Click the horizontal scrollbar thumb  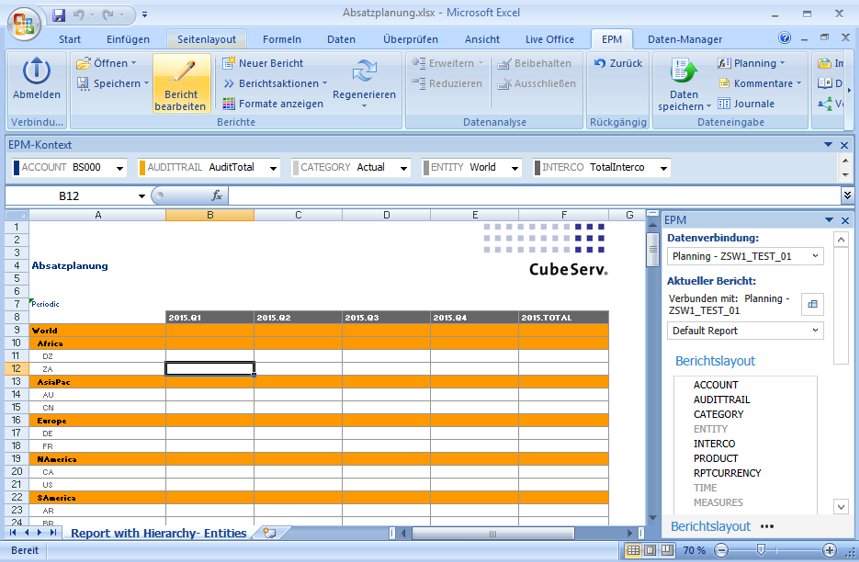click(x=493, y=533)
